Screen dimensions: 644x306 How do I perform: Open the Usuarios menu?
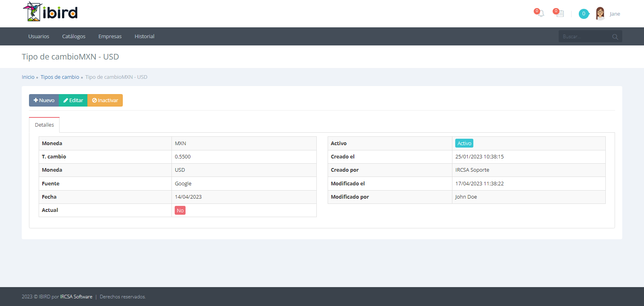tap(39, 36)
